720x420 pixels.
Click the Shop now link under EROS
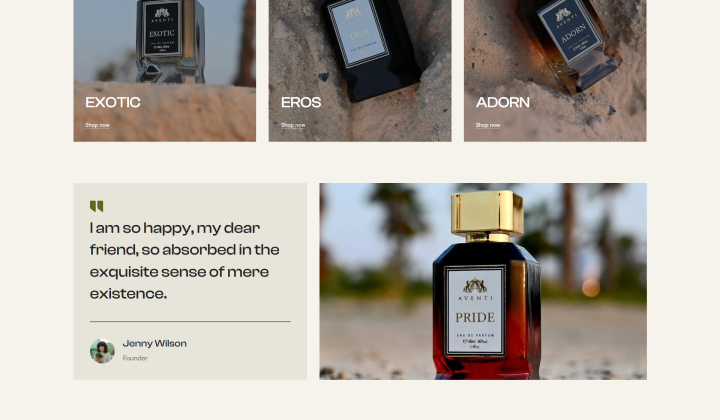(x=293, y=125)
